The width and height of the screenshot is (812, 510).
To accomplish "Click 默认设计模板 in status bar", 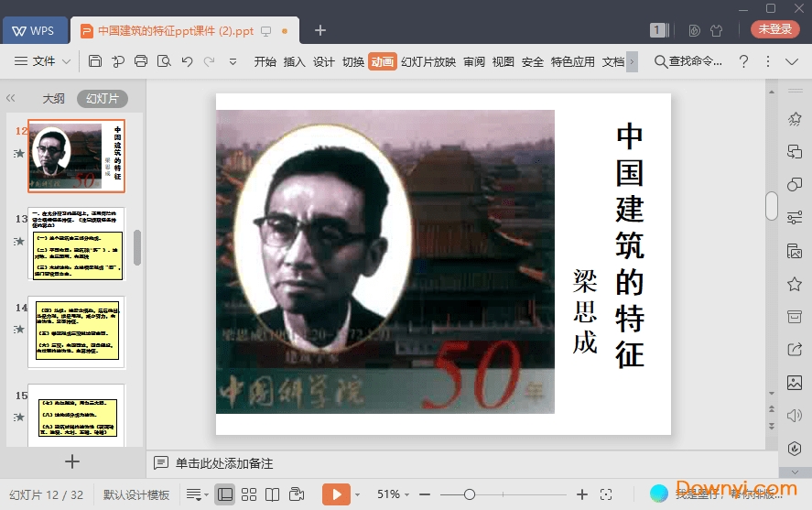I will (136, 494).
